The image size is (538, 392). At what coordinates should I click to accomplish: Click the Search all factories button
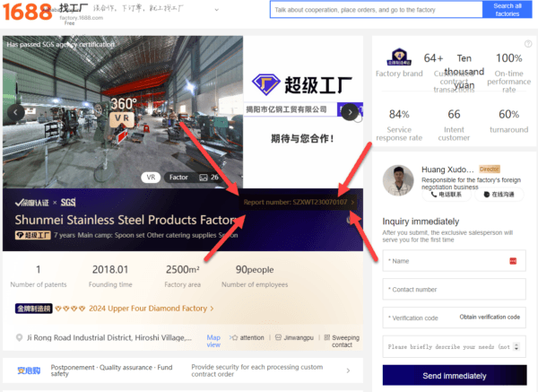508,10
